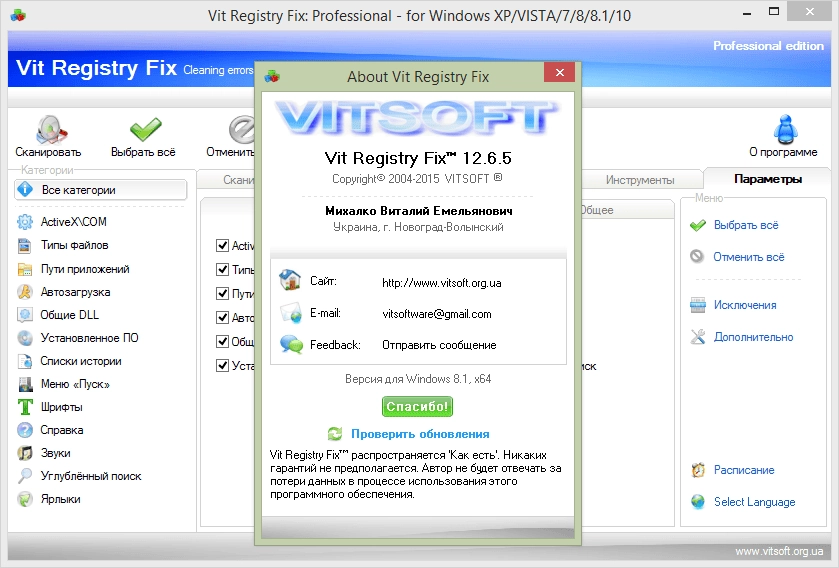This screenshot has width=839, height=568.
Task: Toggle the Пути checkbox in options list
Action: pos(223,294)
